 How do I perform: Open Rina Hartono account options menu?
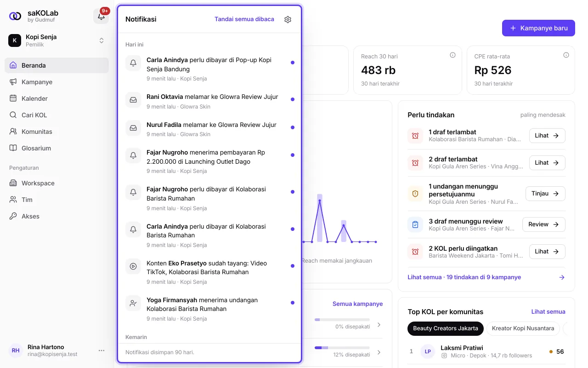[102, 351]
